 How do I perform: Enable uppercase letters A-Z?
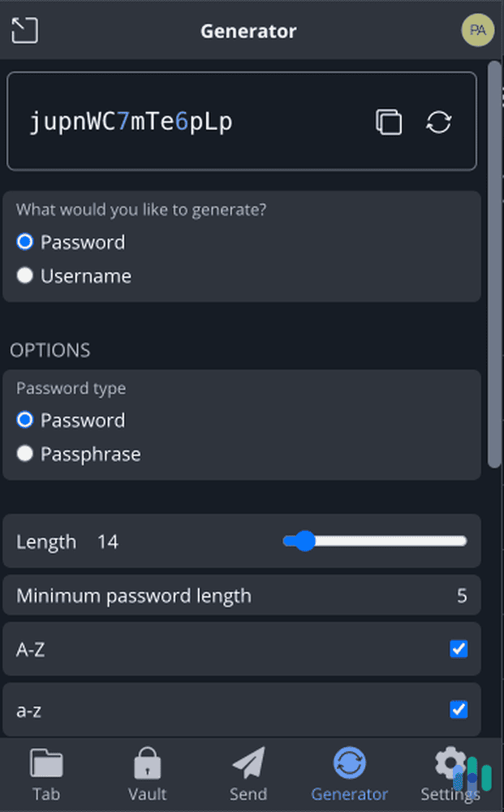(x=459, y=649)
